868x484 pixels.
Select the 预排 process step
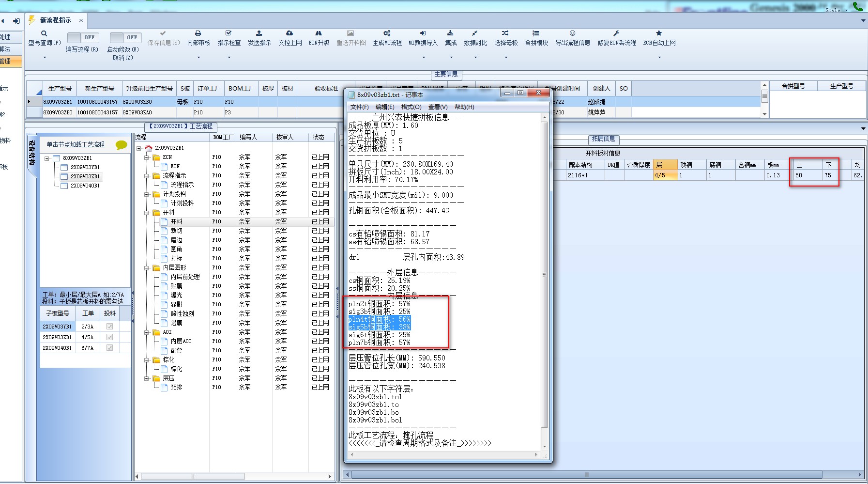(176, 388)
